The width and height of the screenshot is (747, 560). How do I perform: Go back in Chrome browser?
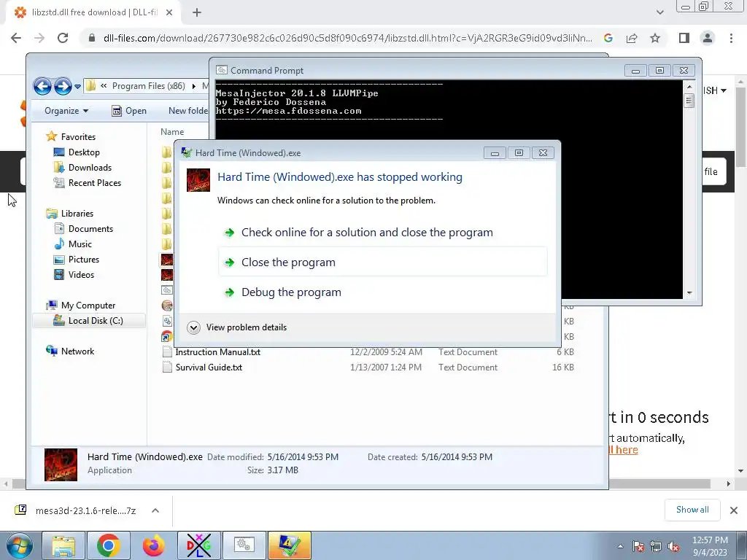point(16,38)
